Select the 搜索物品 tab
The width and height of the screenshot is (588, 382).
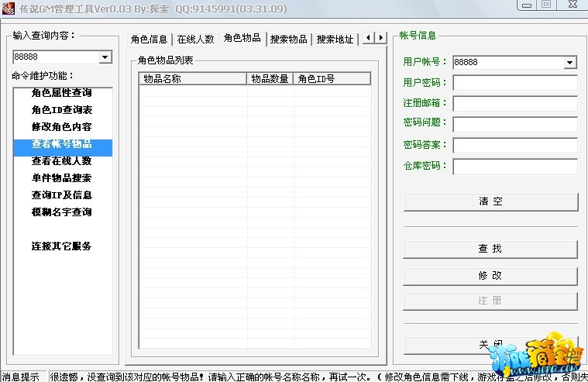tap(289, 39)
